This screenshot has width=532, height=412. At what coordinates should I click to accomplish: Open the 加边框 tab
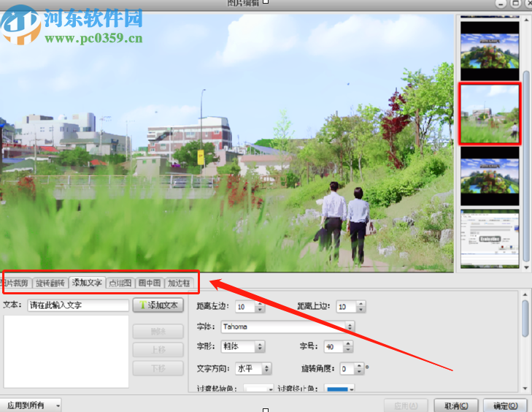click(x=179, y=283)
